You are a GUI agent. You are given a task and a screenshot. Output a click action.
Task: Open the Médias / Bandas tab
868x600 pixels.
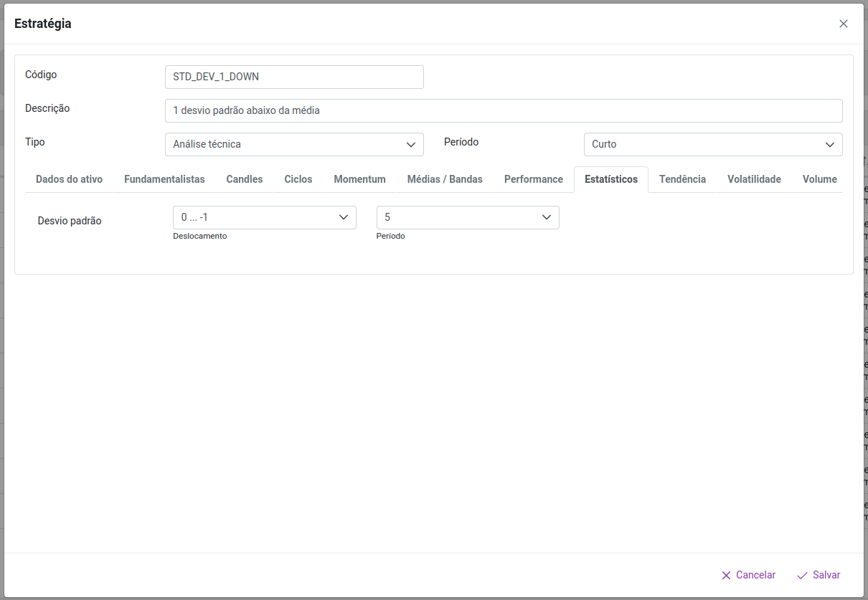pos(445,179)
